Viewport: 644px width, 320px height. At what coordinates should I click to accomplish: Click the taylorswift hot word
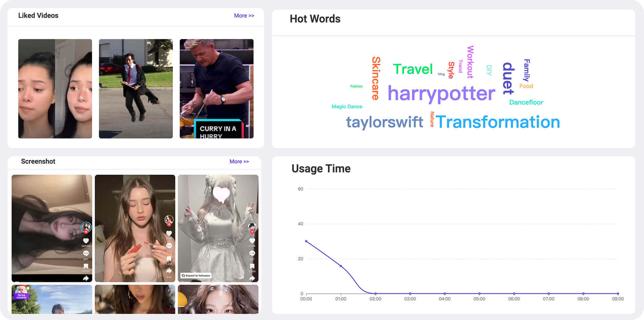[384, 122]
